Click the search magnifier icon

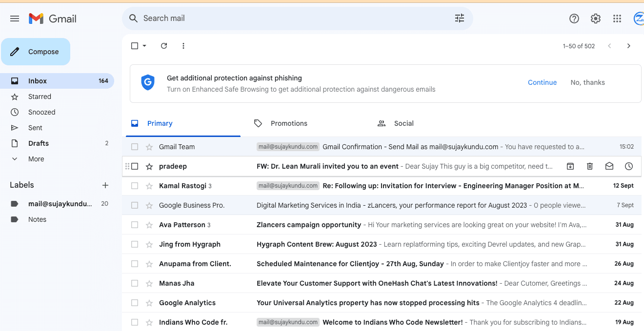click(133, 19)
